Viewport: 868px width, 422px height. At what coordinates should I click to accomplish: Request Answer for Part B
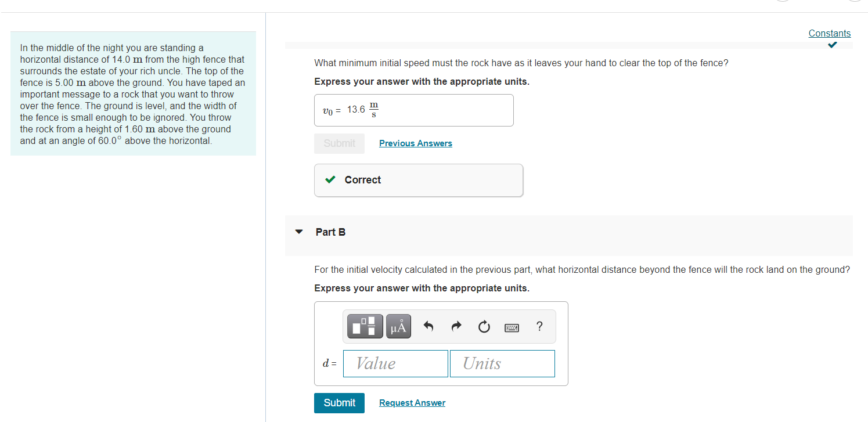412,402
